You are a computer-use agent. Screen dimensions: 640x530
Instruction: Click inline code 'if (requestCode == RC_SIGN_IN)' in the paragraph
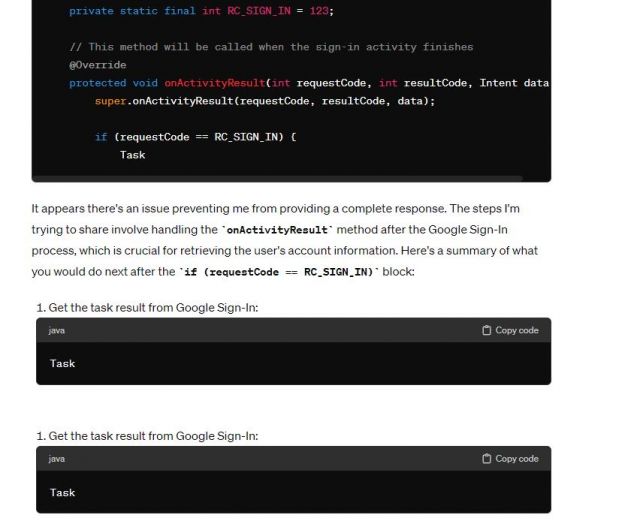point(279,272)
